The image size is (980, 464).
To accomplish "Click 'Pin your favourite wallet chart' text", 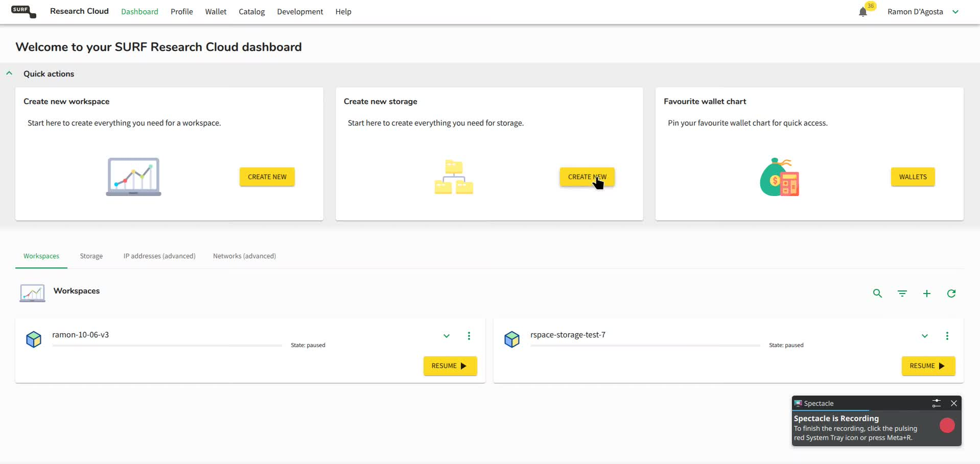I will (748, 123).
